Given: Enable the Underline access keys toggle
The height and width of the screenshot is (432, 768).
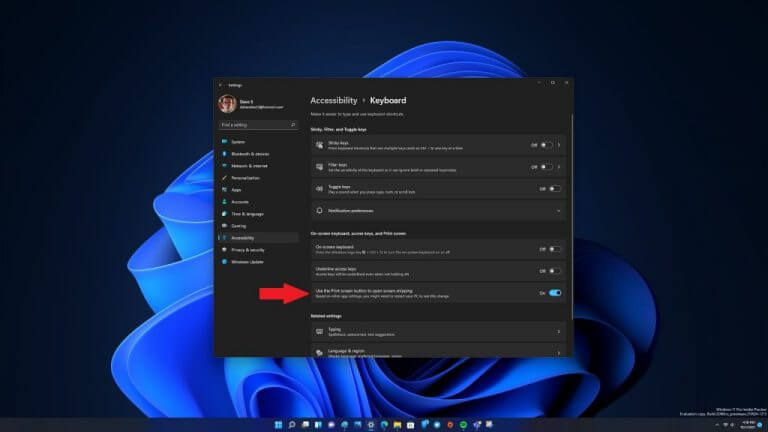Looking at the screenshot, I should pyautogui.click(x=555, y=271).
